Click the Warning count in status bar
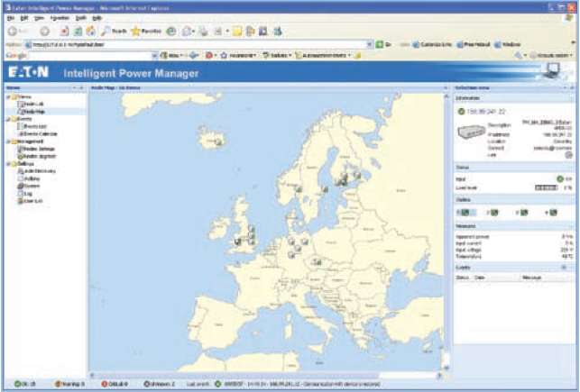 tap(69, 384)
